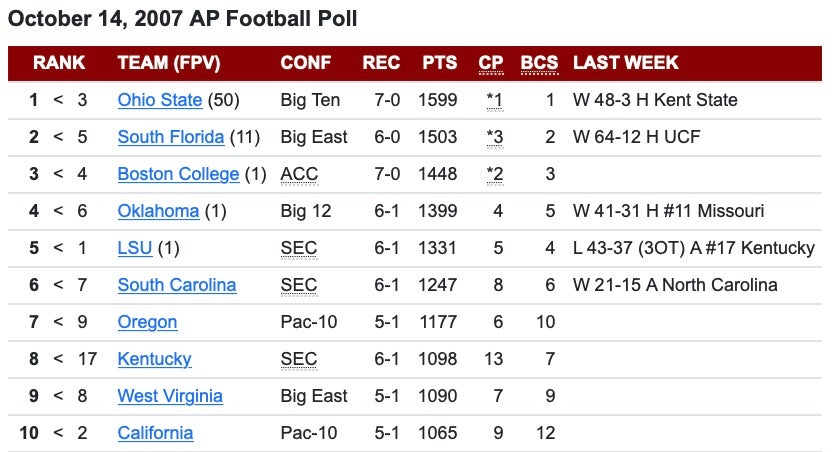The image size is (832, 452).
Task: Visit the Oregon team link
Action: pos(147,322)
